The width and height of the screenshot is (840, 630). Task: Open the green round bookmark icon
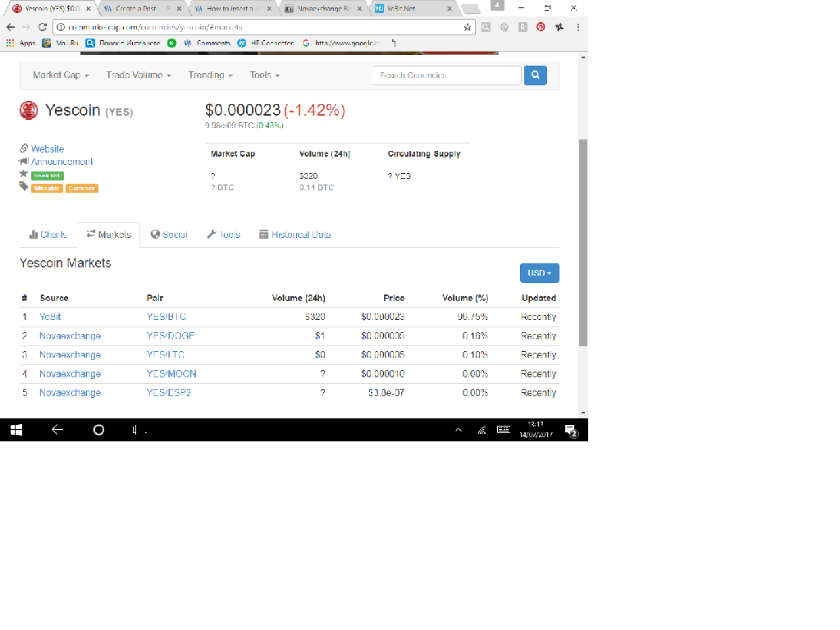click(x=172, y=43)
